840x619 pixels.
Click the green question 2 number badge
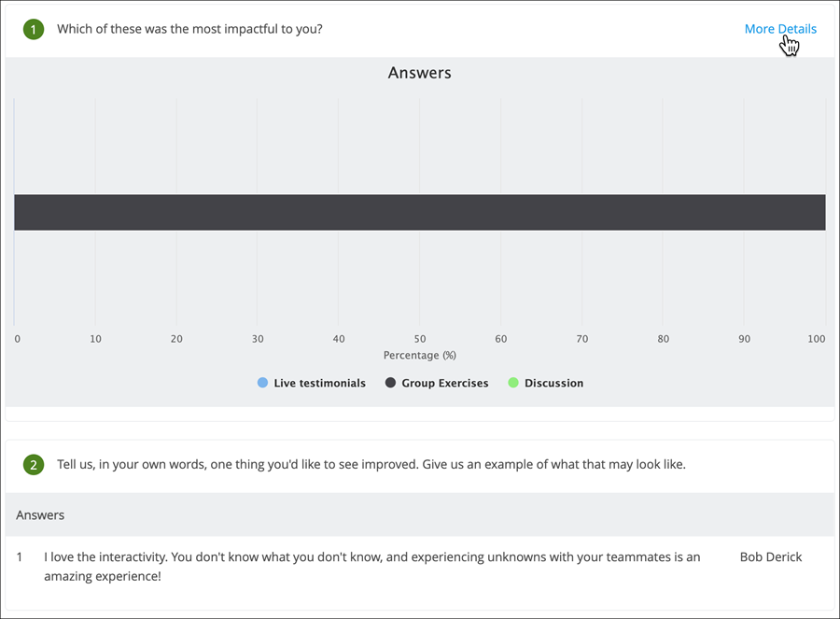tap(35, 464)
